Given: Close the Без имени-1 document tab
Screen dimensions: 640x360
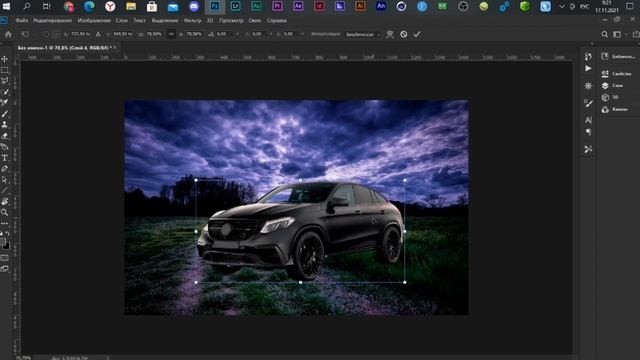Looking at the screenshot, I should (115, 48).
